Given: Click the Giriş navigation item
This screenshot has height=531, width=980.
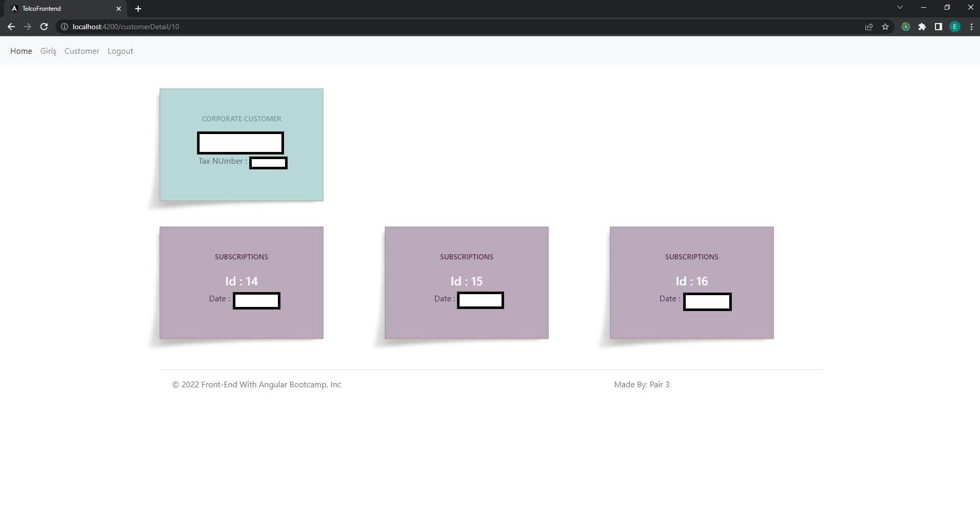Looking at the screenshot, I should [x=48, y=51].
